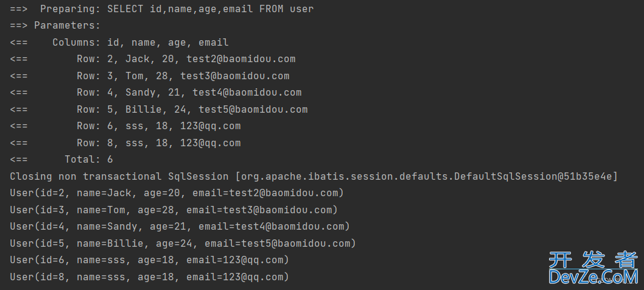
Task: Click User(id=2, name=Jack output line
Action: click(177, 193)
